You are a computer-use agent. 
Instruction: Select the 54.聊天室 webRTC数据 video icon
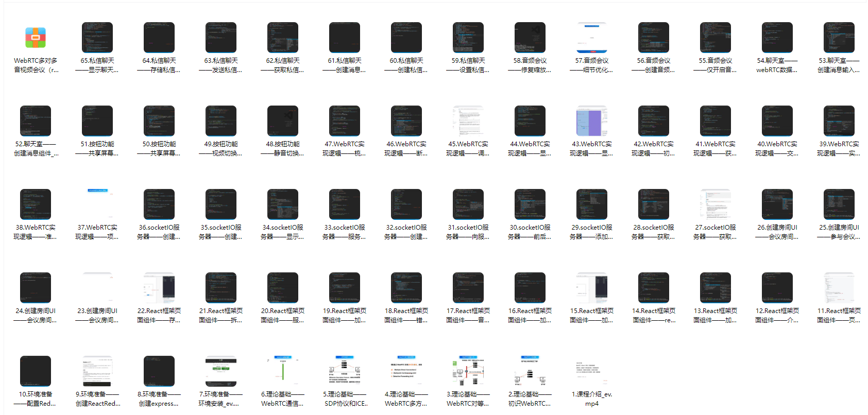pos(777,38)
